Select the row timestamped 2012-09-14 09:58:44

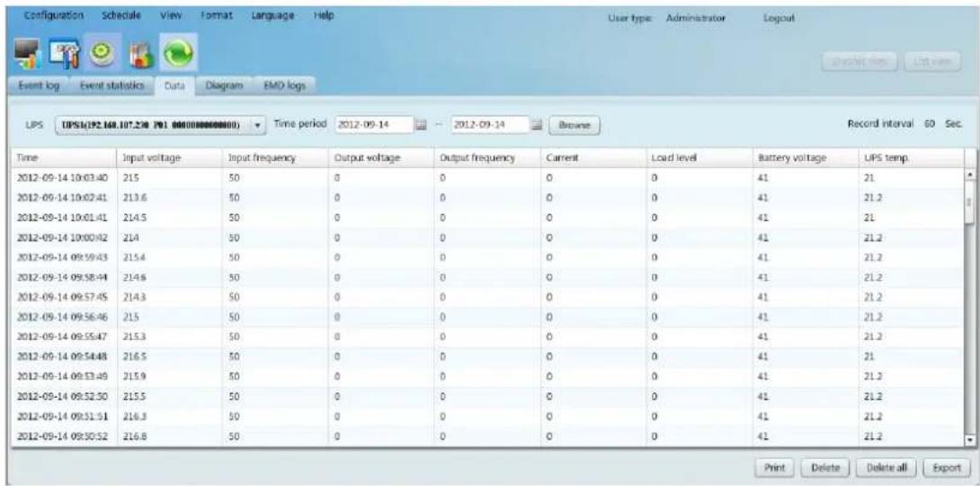[489, 277]
